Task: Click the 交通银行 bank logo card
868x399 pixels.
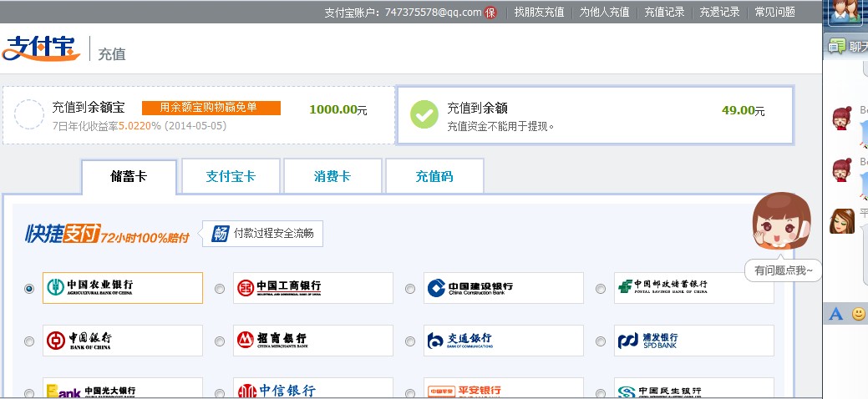Action: pos(504,341)
